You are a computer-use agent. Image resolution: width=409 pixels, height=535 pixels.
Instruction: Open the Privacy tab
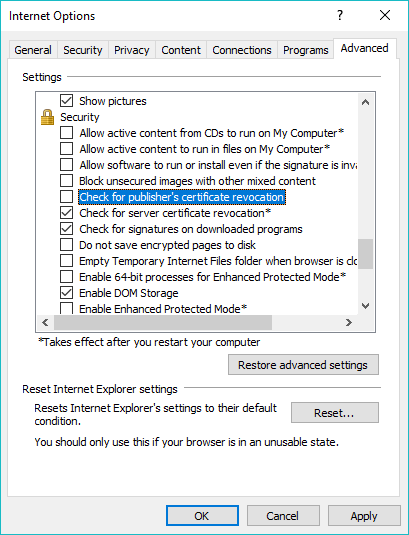click(x=132, y=50)
